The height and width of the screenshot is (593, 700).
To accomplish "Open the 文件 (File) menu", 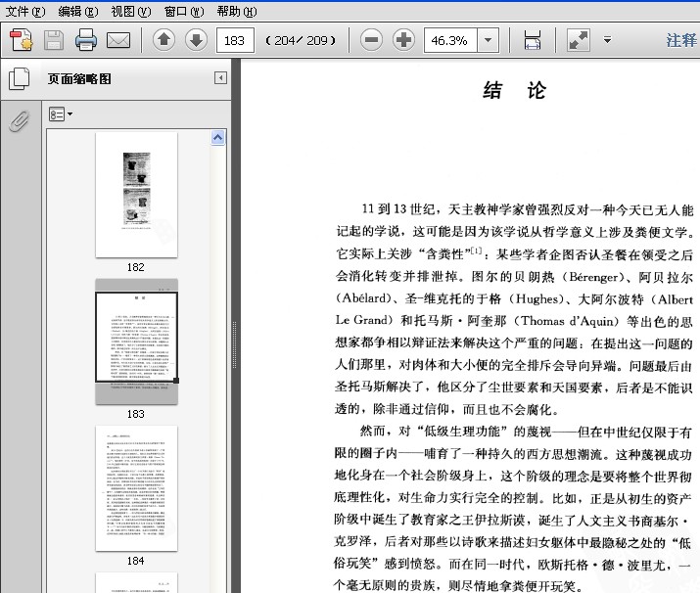I will pyautogui.click(x=24, y=11).
